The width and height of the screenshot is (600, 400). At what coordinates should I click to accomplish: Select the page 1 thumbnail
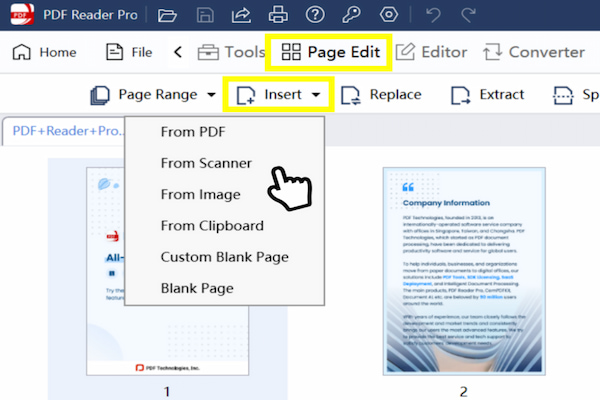point(167,271)
